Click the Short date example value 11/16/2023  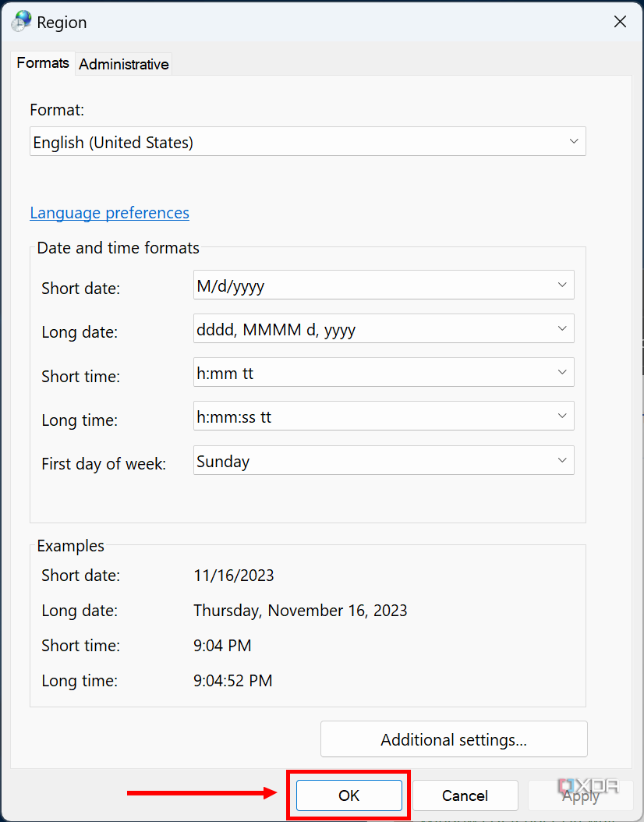point(234,576)
